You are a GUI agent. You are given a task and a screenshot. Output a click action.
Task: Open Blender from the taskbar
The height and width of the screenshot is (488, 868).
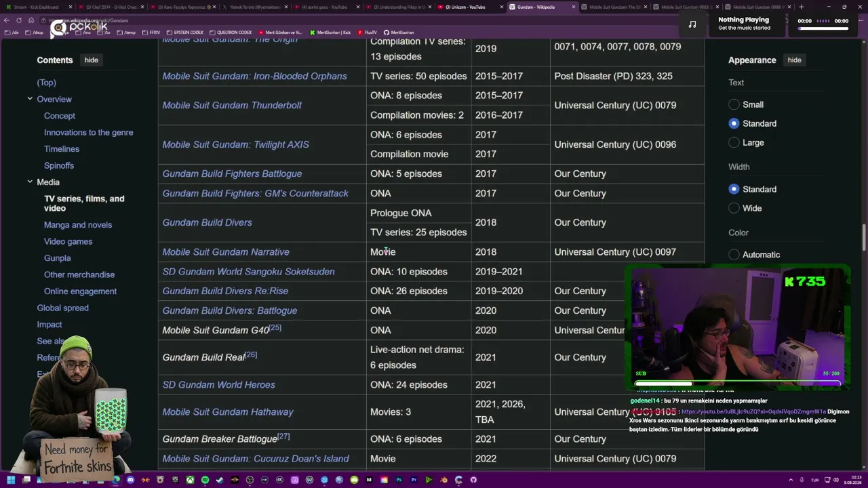pyautogui.click(x=443, y=480)
